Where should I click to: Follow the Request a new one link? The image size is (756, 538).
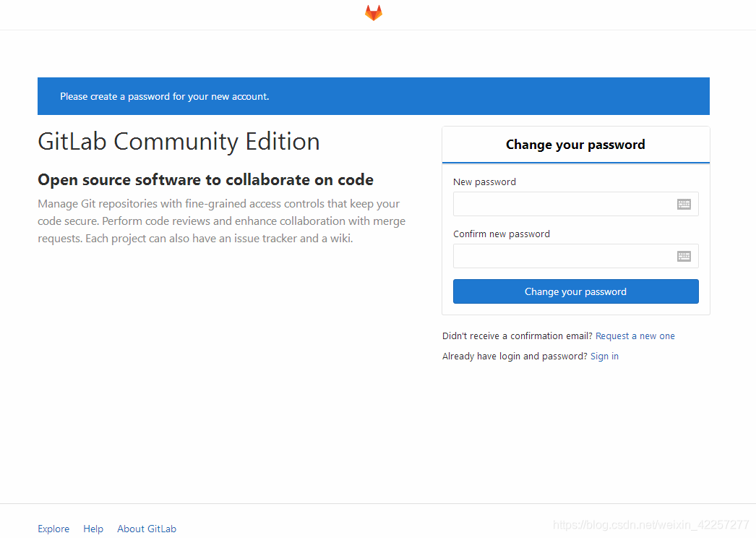635,336
